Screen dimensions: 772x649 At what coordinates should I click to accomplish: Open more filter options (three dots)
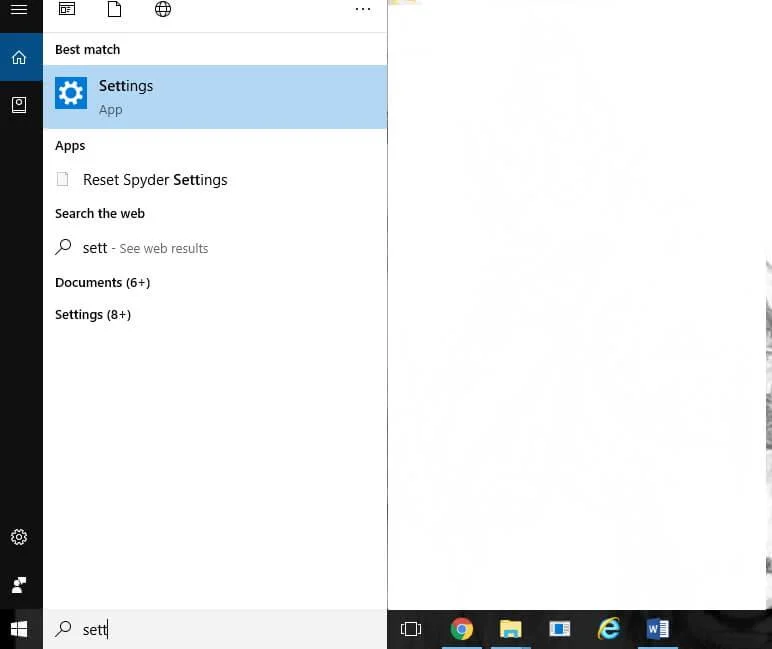coord(363,9)
